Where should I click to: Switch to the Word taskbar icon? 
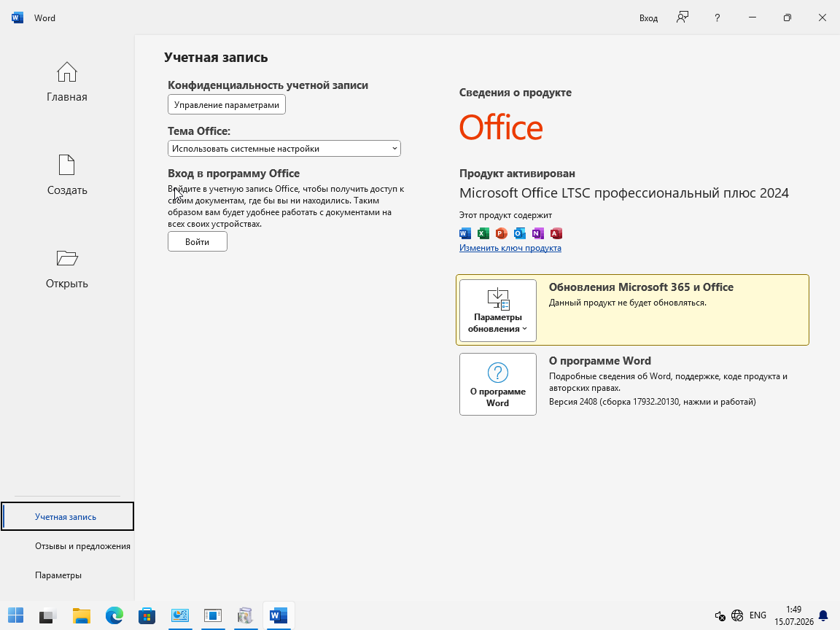pos(279,615)
